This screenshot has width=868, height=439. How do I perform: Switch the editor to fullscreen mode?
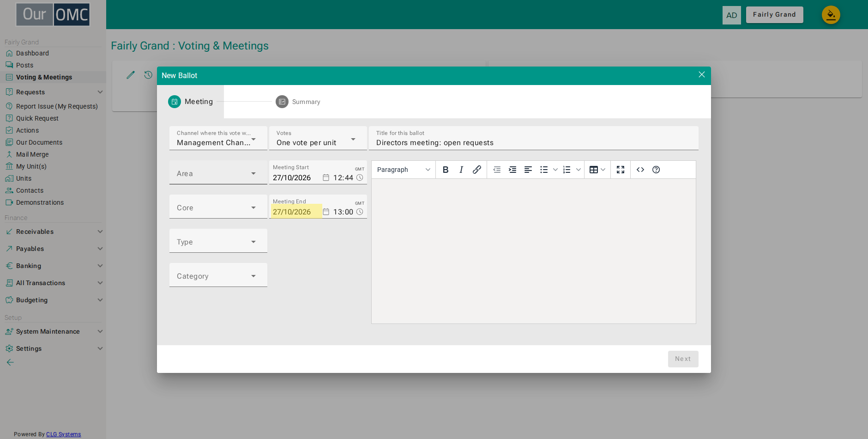pos(621,170)
